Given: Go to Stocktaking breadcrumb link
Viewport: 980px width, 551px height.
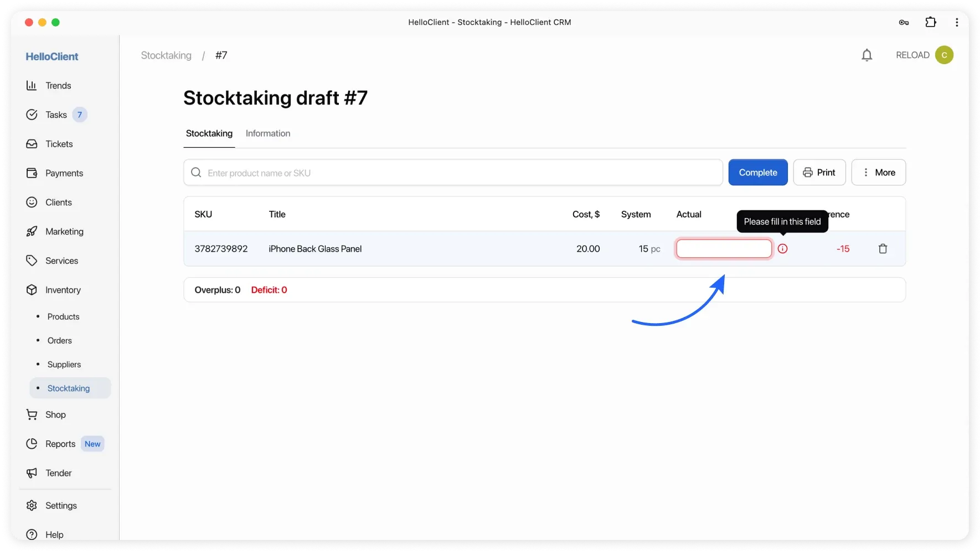Looking at the screenshot, I should [x=166, y=55].
